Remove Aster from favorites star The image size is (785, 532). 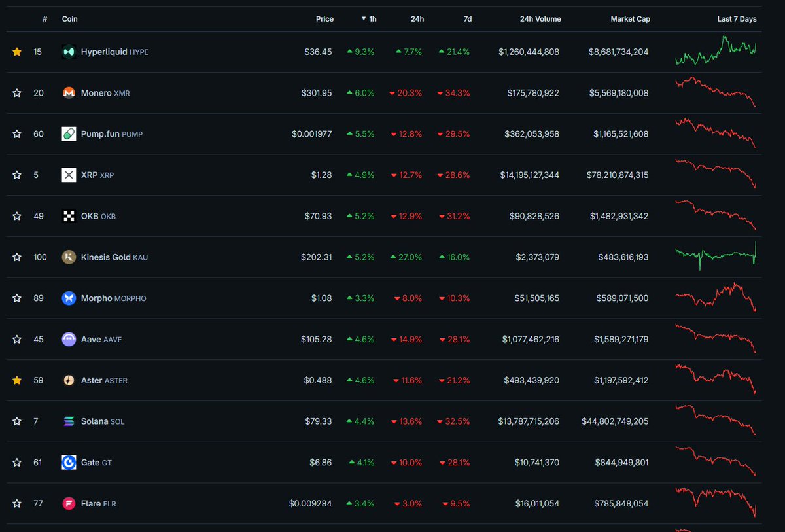click(17, 380)
